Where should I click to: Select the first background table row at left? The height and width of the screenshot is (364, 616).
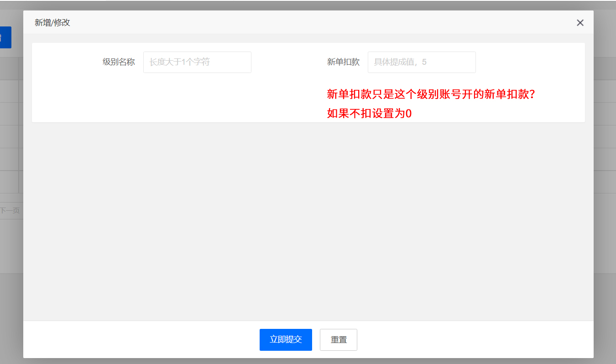(9, 91)
